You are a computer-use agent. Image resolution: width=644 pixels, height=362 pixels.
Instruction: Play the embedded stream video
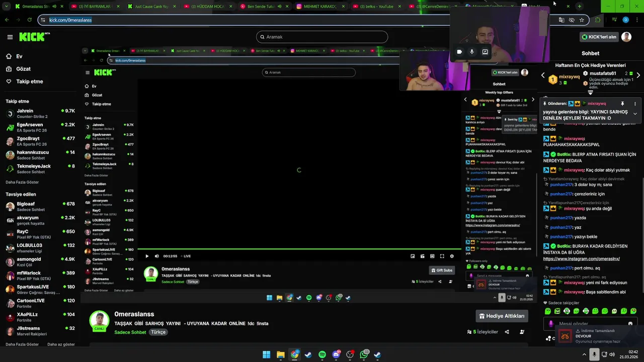pos(147,256)
